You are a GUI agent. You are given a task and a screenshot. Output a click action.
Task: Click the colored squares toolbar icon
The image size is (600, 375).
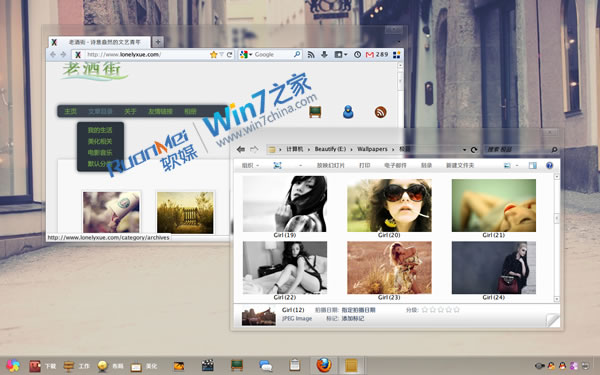coord(397,55)
